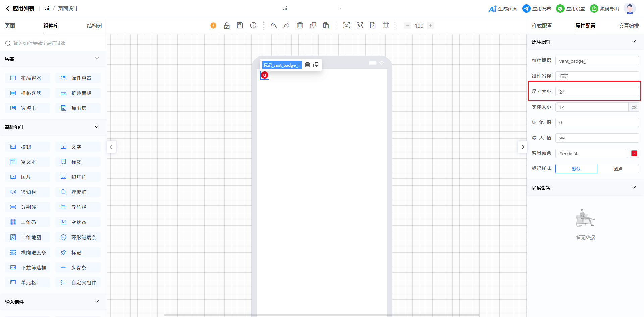
Task: Switch to the 结构树 tab
Action: pos(94,26)
